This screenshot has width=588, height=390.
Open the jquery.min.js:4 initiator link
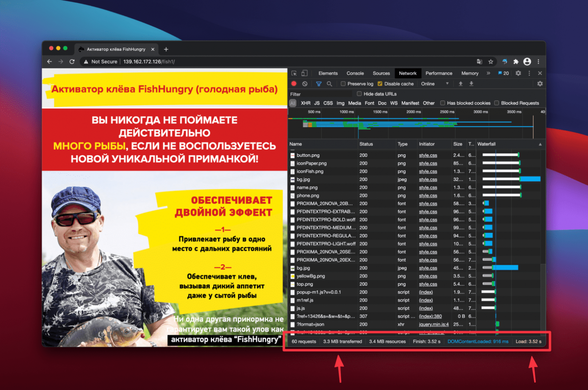(434, 324)
